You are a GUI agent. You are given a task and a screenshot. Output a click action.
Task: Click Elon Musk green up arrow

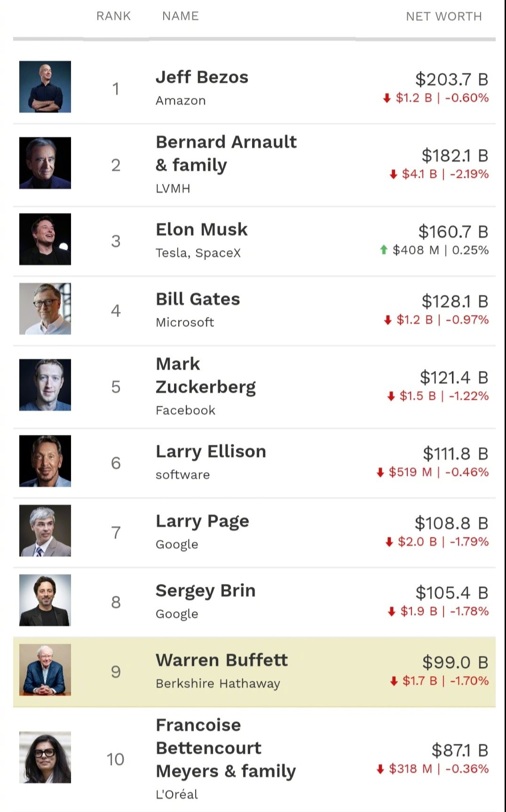click(x=384, y=250)
